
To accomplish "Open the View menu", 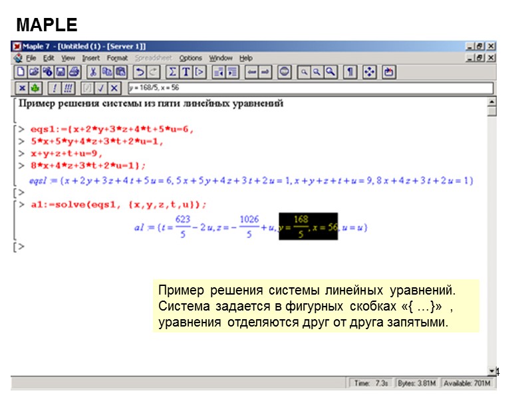I will click(68, 58).
